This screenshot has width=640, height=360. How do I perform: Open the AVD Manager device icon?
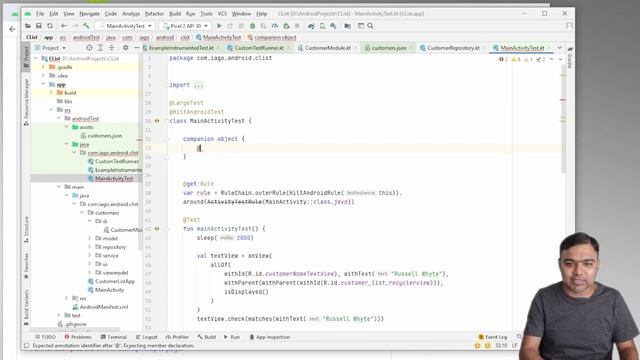[322, 26]
